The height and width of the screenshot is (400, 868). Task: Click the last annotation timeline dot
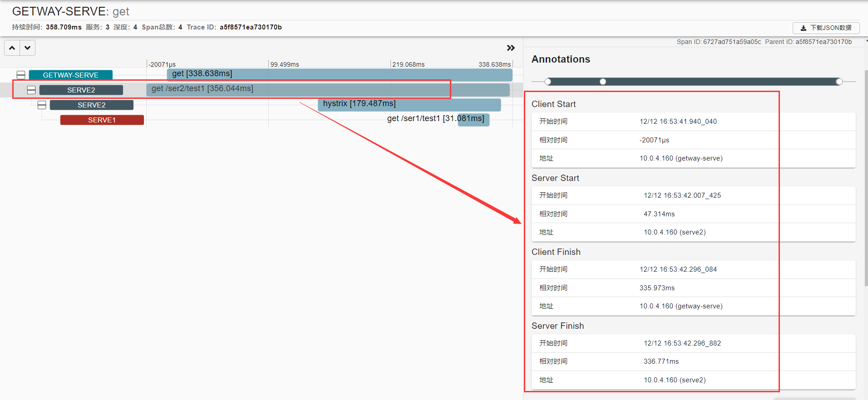coord(839,82)
